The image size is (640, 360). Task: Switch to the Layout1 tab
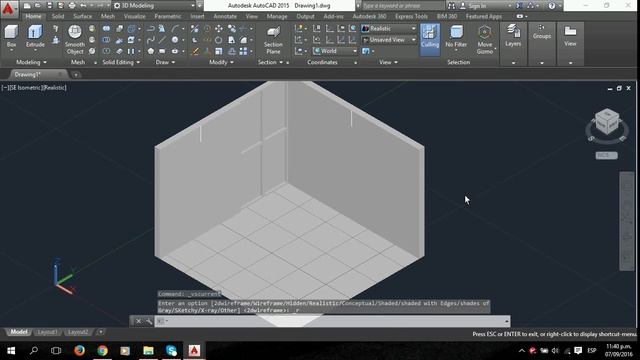tap(47, 332)
